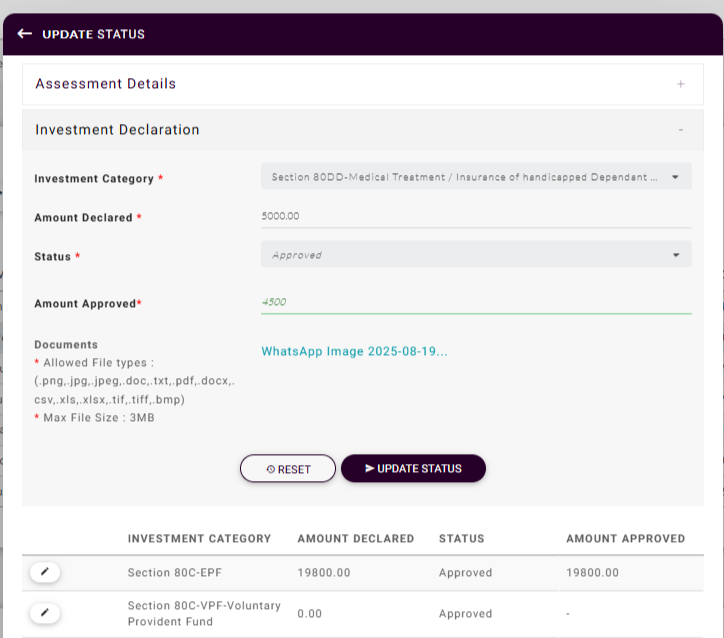Click the Amount Approved field showing 4500
The height and width of the screenshot is (638, 724).
(476, 302)
